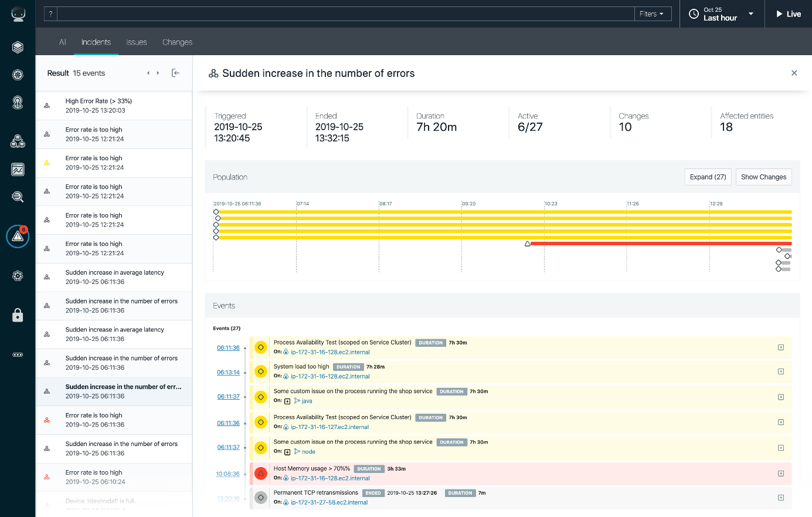Open the Events alert icon in sidebar
Viewport: 812px width, 517px height.
(x=18, y=236)
